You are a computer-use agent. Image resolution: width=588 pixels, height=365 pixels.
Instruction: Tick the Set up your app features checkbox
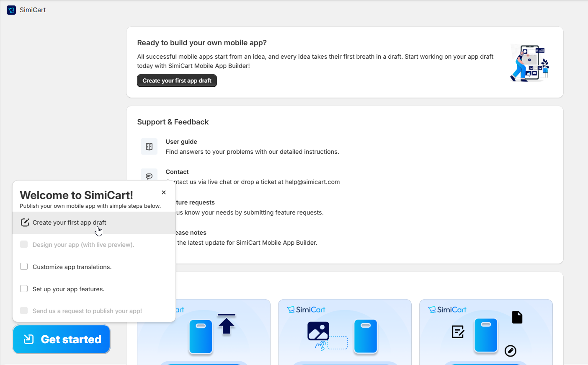[x=24, y=289]
